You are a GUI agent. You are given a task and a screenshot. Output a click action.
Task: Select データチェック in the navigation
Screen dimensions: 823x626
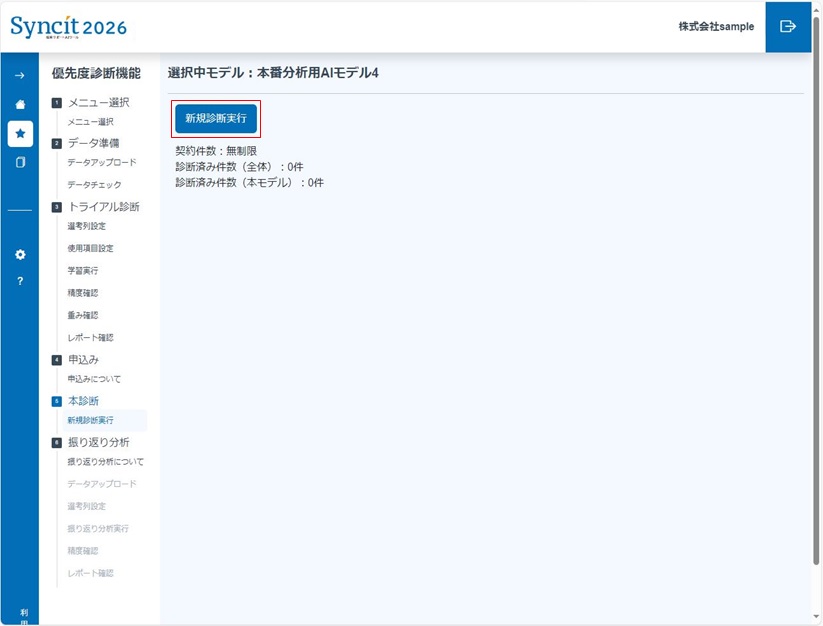[x=93, y=185]
